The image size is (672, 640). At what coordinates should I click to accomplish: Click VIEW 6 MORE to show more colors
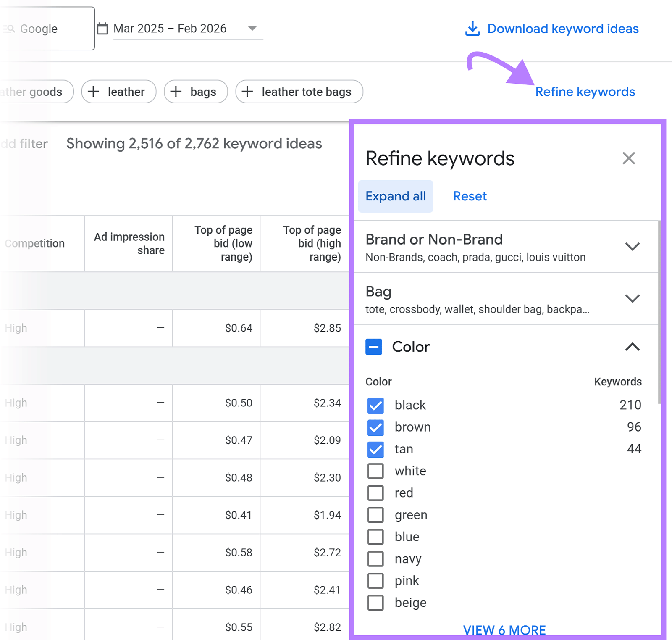(504, 629)
